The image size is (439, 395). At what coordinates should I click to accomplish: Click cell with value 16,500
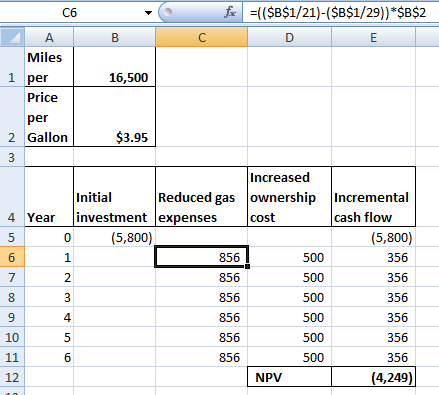(x=114, y=67)
